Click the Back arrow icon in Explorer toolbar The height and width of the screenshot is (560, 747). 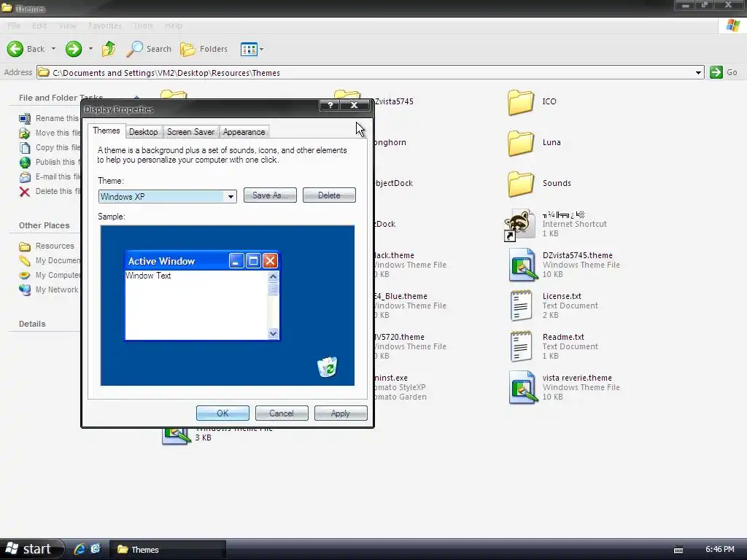pyautogui.click(x=15, y=49)
